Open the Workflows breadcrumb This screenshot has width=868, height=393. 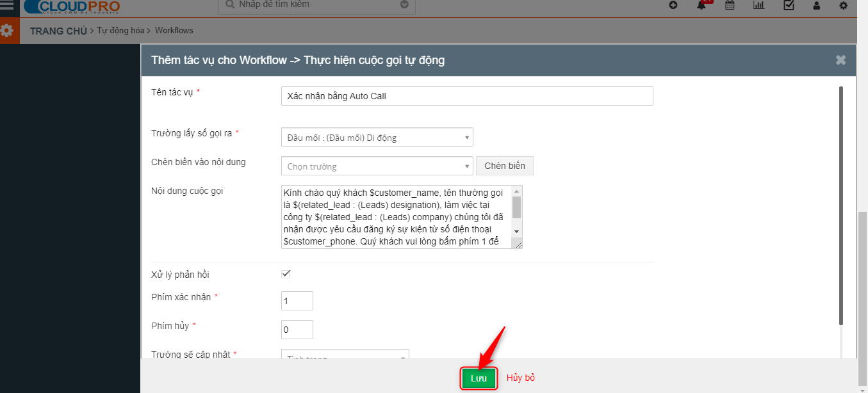point(174,30)
